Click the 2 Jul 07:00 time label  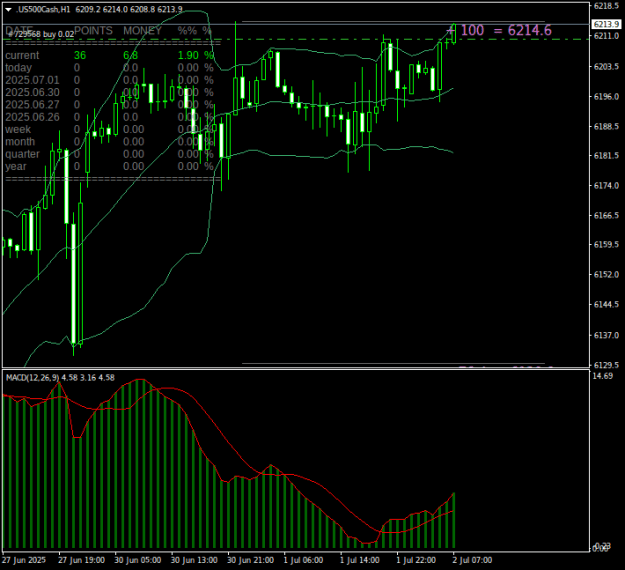coord(472,560)
